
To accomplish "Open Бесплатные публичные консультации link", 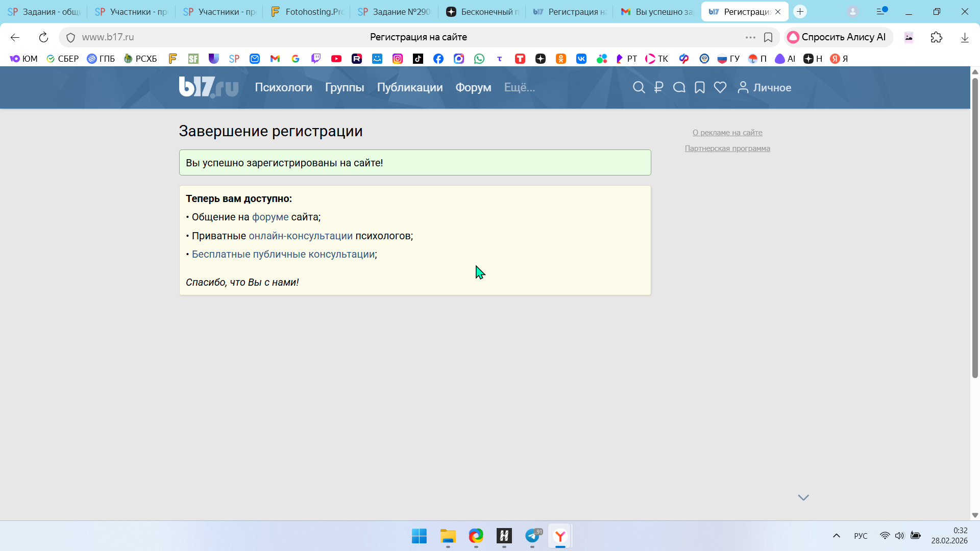I will 283,254.
